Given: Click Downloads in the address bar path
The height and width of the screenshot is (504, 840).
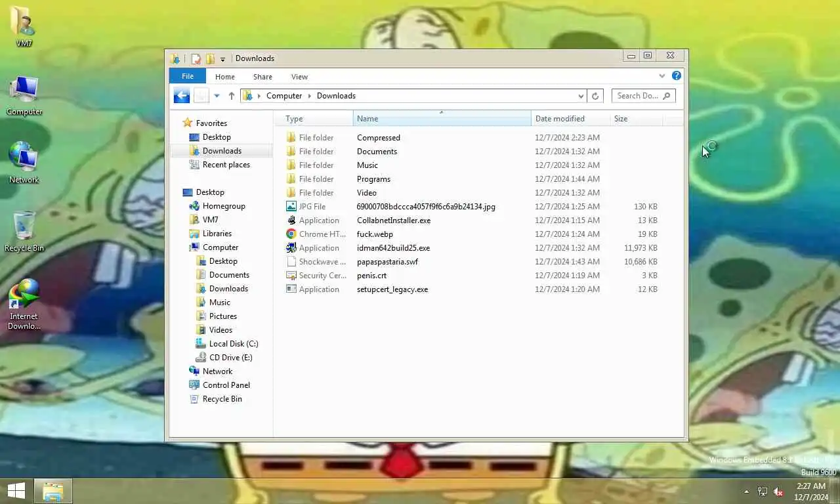Looking at the screenshot, I should (x=336, y=96).
